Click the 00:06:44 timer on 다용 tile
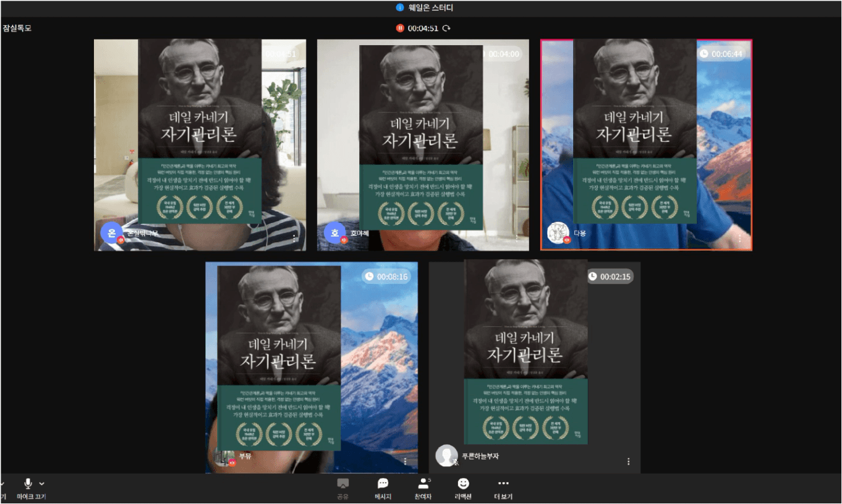842x504 pixels. pos(723,54)
